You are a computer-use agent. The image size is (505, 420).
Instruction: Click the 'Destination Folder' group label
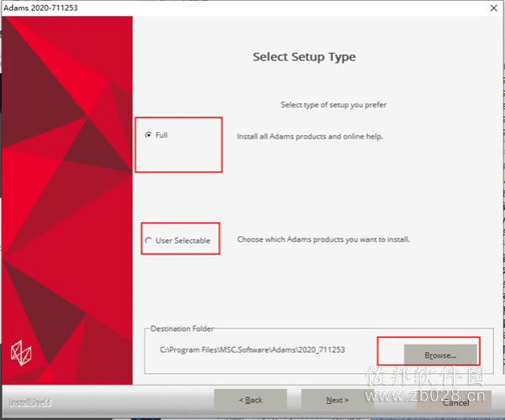182,328
